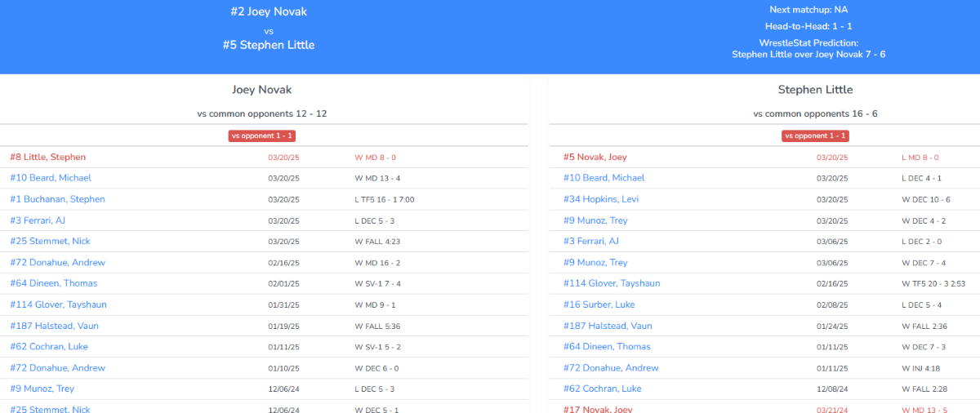Click the red vs opponent badge under Joey Novak
The height and width of the screenshot is (413, 980).
261,135
